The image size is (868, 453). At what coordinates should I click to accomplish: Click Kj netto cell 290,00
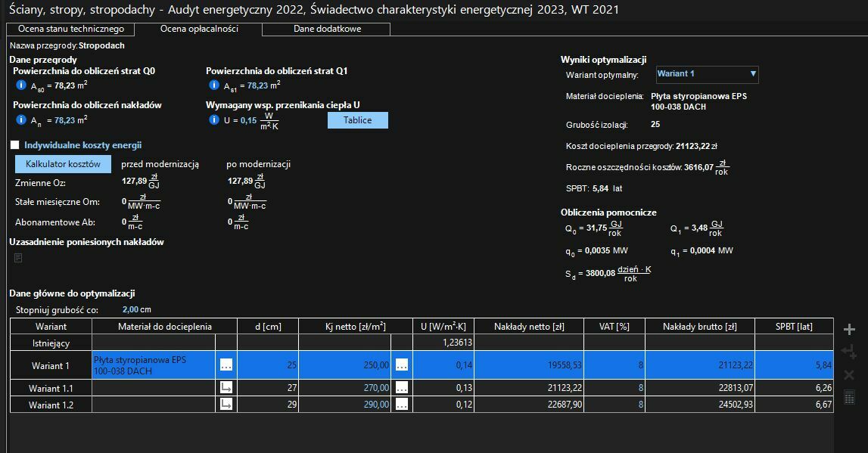point(344,405)
